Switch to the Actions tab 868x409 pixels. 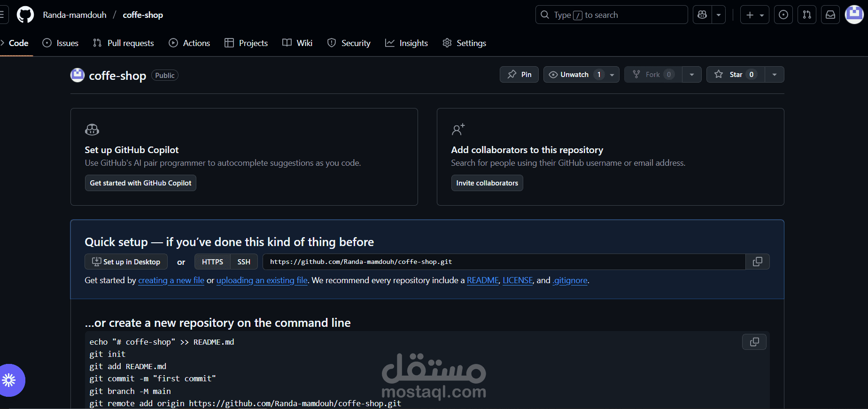[x=189, y=43]
